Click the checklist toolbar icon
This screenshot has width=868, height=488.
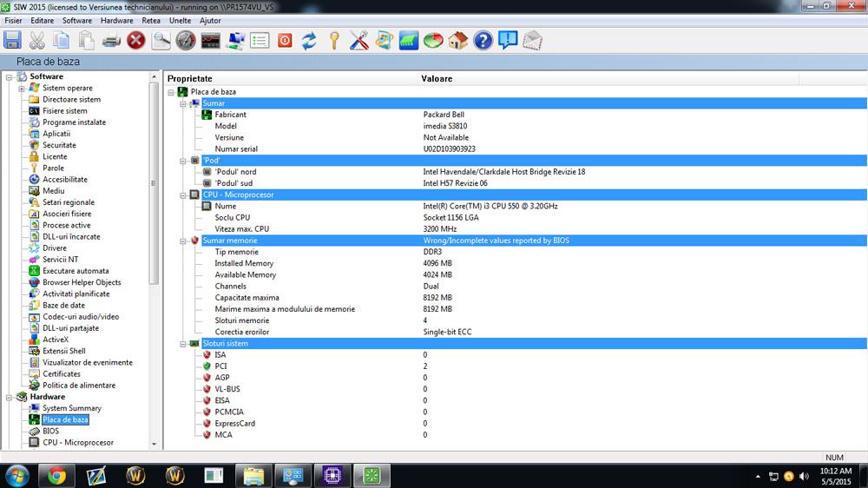point(260,41)
